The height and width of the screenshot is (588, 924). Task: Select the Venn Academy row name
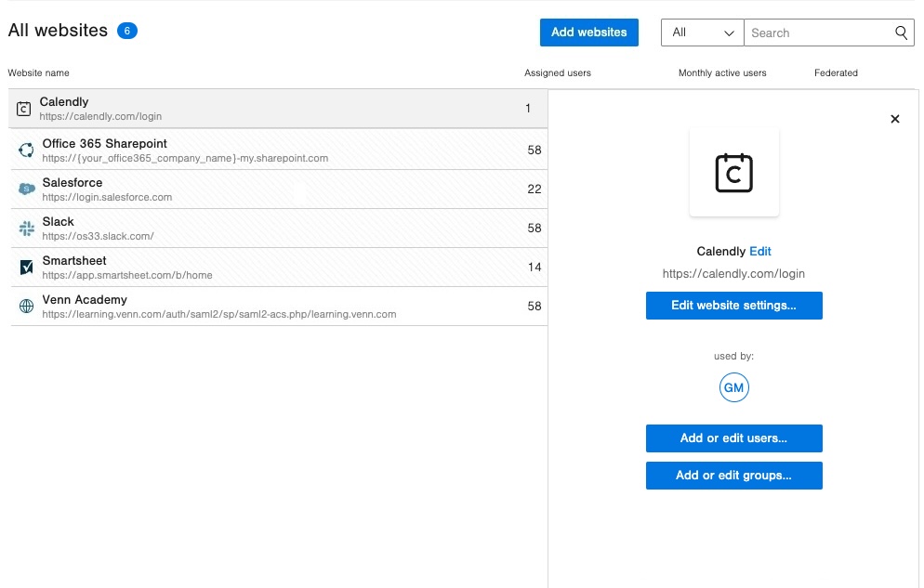pyautogui.click(x=85, y=300)
